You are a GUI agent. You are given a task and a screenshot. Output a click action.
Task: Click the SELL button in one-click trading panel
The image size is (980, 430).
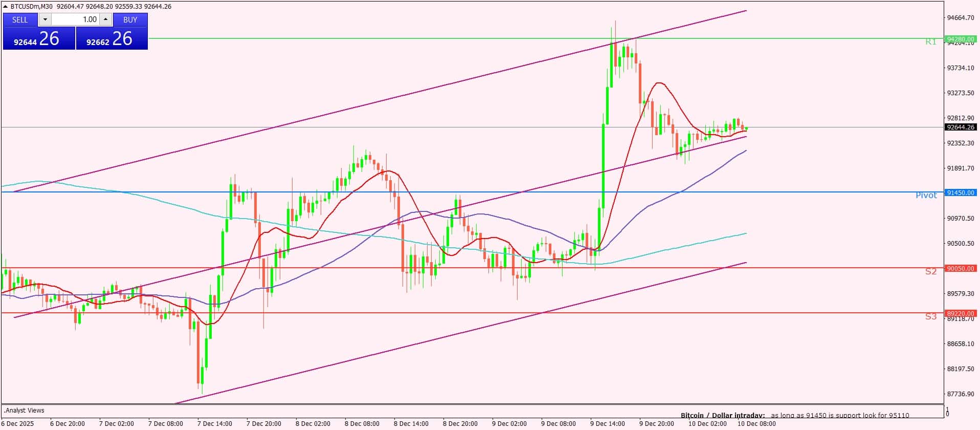20,19
